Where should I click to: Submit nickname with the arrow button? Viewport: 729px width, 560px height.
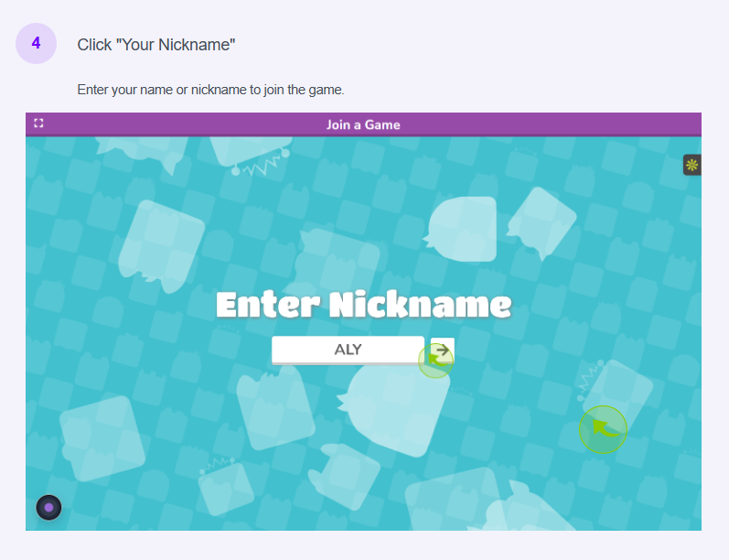coord(442,350)
